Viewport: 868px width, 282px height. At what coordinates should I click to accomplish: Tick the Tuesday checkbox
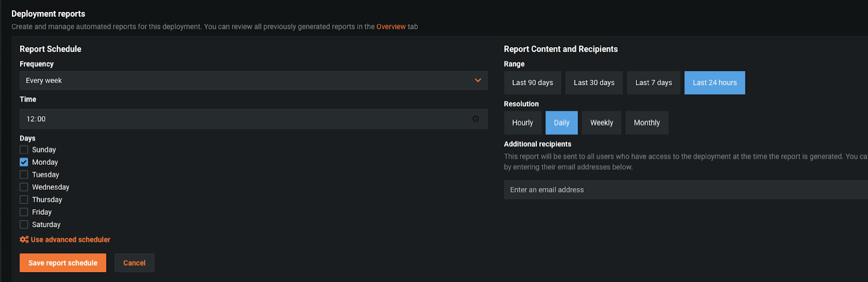coord(24,175)
